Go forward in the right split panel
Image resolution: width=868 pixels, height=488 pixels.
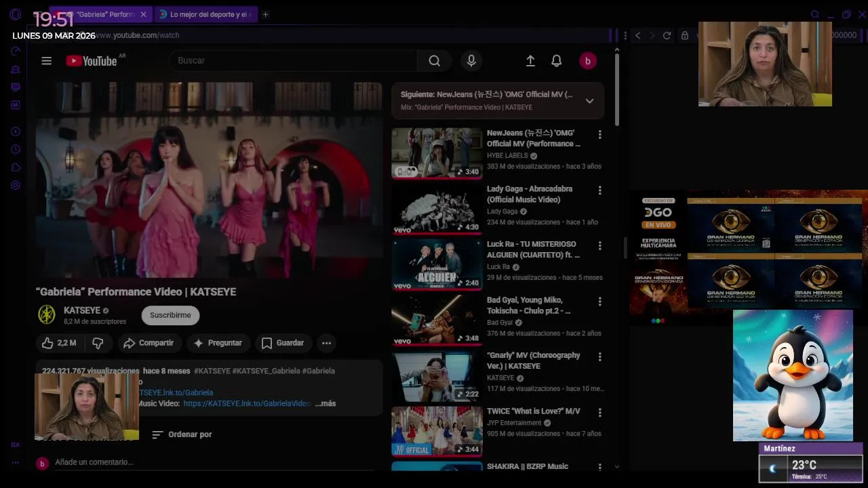pos(652,35)
